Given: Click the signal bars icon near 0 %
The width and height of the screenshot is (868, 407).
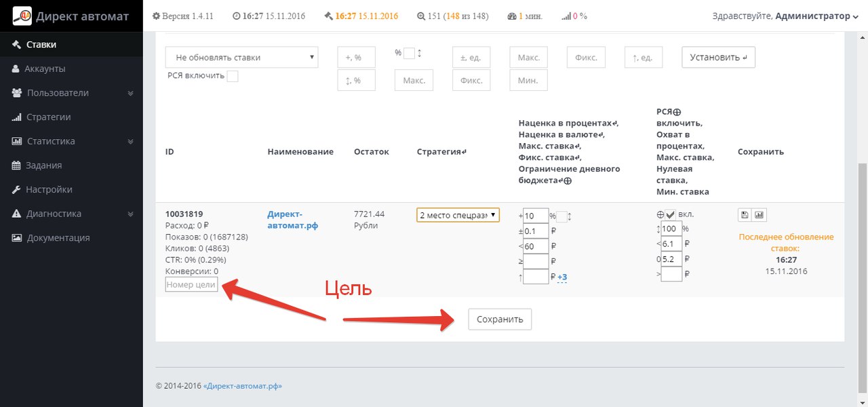Looking at the screenshot, I should pyautogui.click(x=566, y=16).
